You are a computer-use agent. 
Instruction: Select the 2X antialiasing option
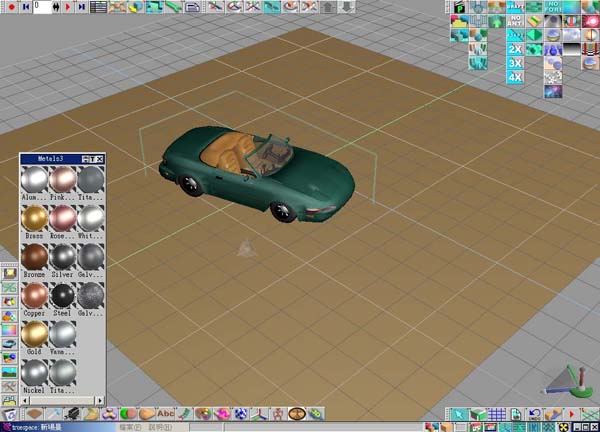[x=515, y=48]
